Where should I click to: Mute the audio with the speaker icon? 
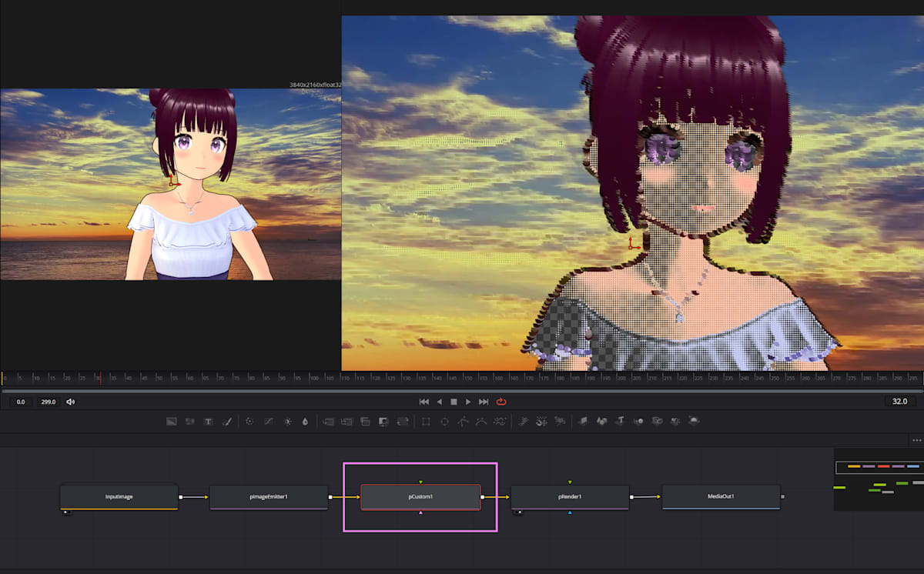pyautogui.click(x=71, y=401)
